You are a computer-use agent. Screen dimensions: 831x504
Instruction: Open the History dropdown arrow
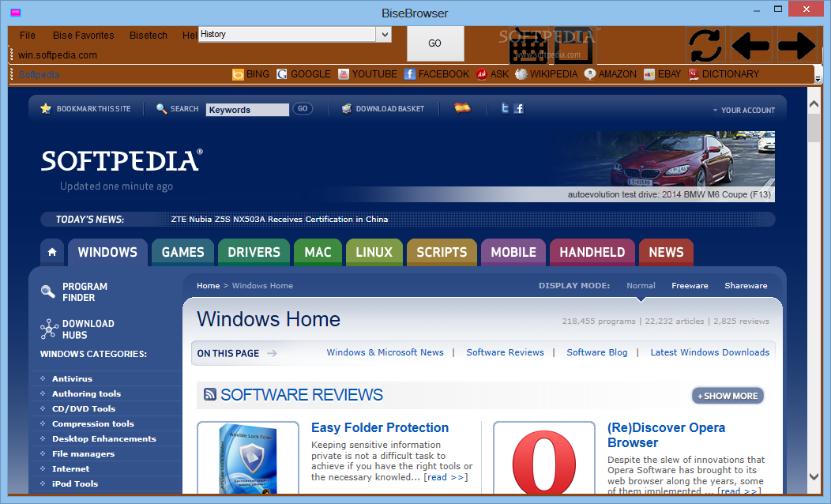click(x=385, y=35)
